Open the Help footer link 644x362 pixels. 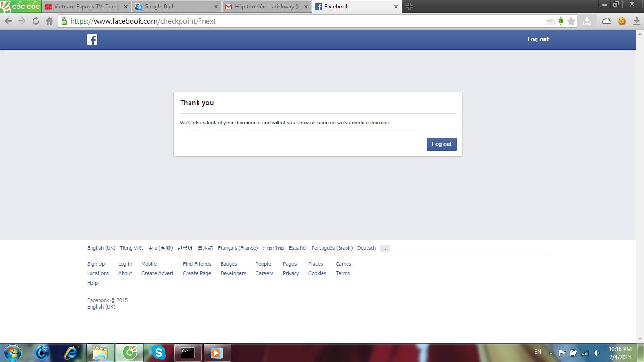[92, 283]
